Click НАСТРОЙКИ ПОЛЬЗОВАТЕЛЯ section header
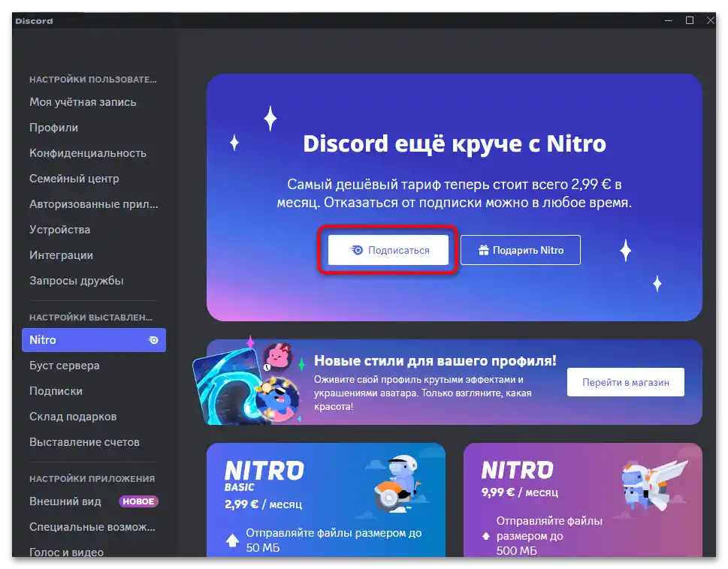The width and height of the screenshot is (728, 569). [x=93, y=80]
